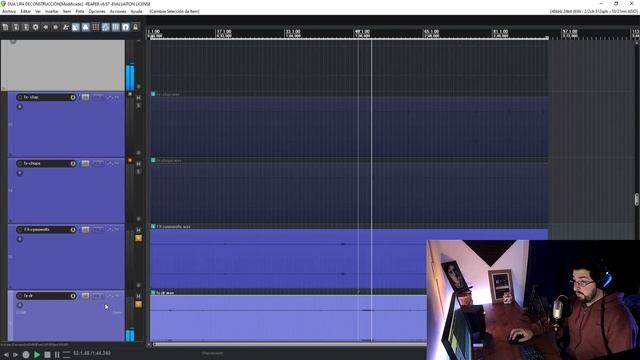Mute the fx chops track
The image size is (640, 360).
138,164
